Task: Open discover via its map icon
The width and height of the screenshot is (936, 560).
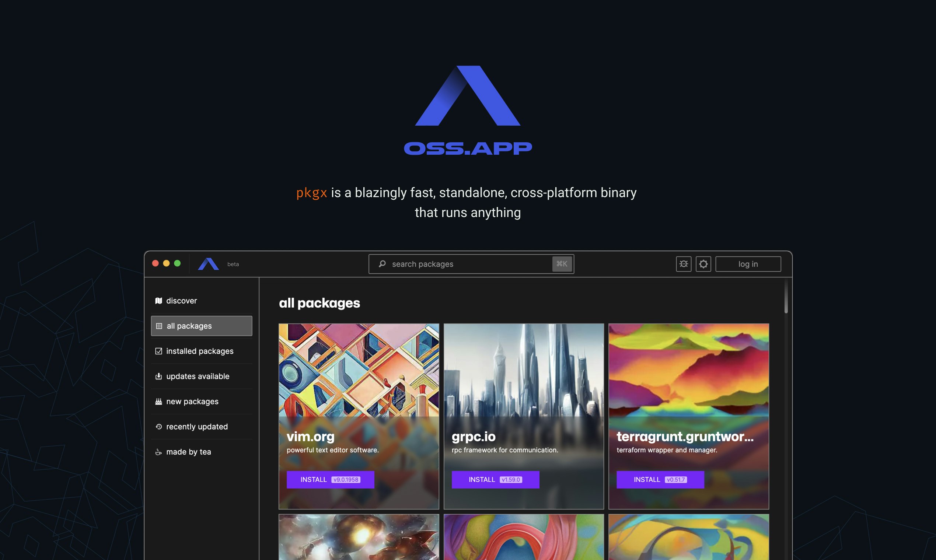Action: pyautogui.click(x=158, y=301)
